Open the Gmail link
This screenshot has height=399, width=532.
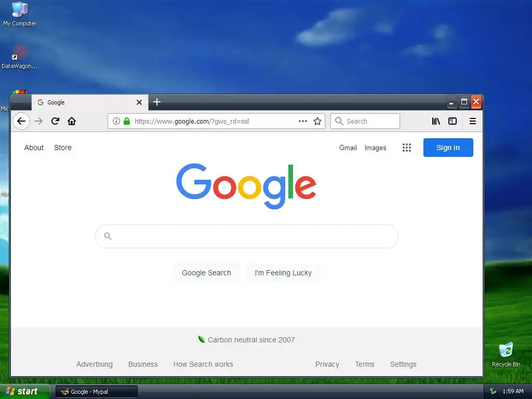tap(348, 148)
